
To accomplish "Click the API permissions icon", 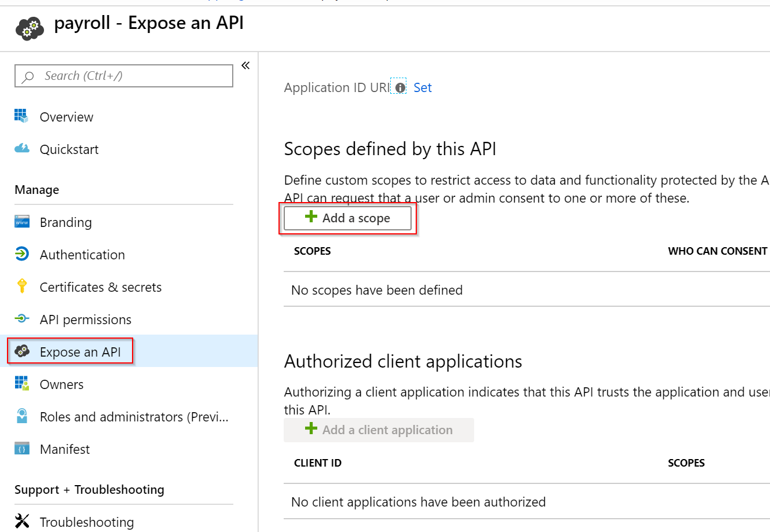I will pos(21,319).
